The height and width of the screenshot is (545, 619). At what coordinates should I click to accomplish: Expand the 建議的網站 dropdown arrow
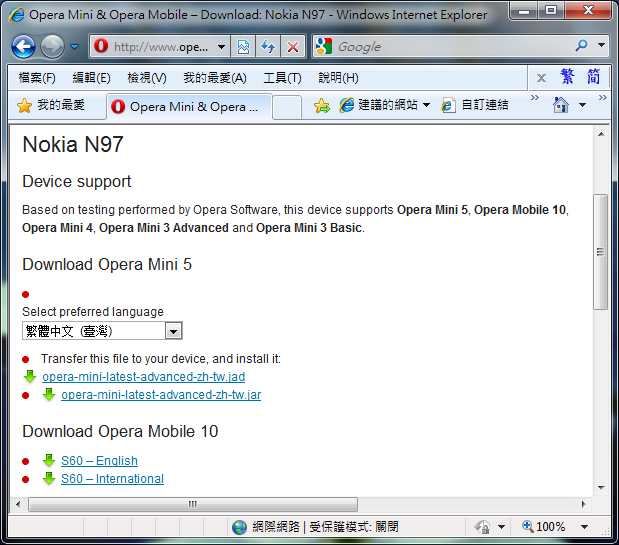coord(426,105)
